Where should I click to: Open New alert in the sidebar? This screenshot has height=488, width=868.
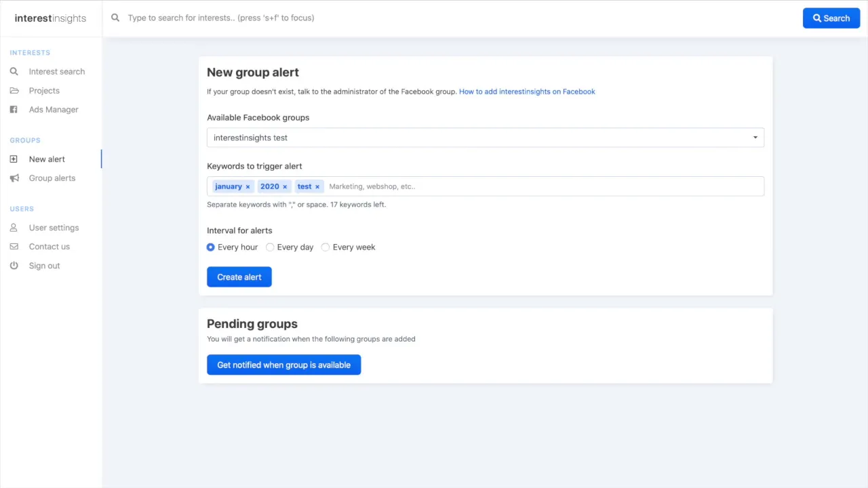tap(47, 159)
